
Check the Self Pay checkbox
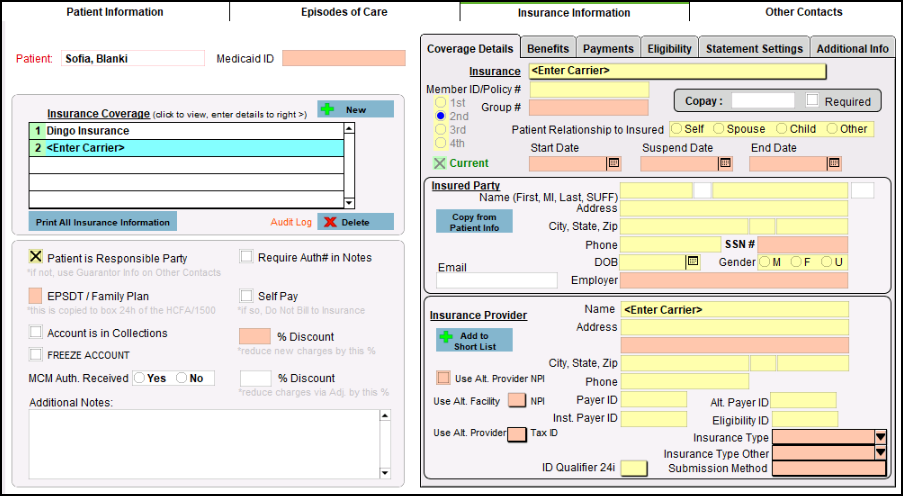click(x=247, y=296)
